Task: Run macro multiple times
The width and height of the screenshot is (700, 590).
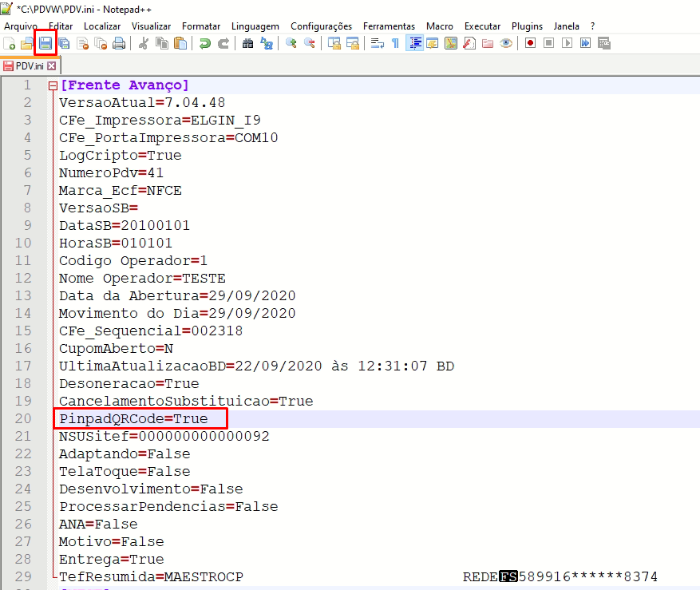Action: (585, 43)
